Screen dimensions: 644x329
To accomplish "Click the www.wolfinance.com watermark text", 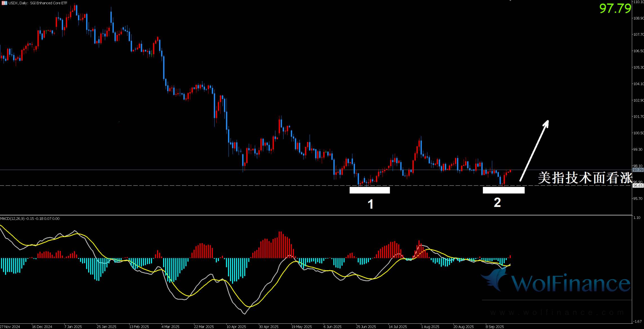I will click(x=557, y=313).
